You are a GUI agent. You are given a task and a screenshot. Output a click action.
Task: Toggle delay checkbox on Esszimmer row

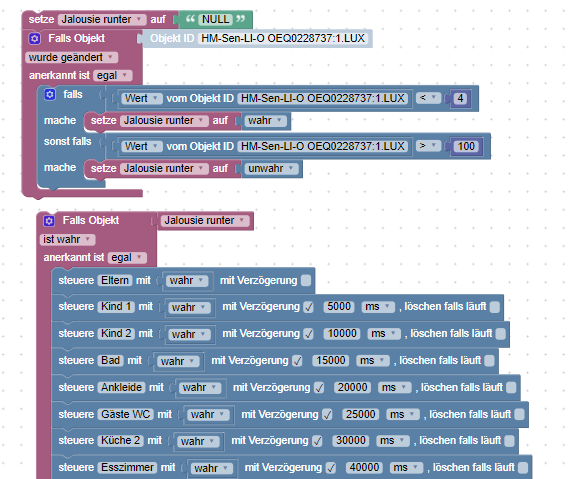tap(331, 468)
